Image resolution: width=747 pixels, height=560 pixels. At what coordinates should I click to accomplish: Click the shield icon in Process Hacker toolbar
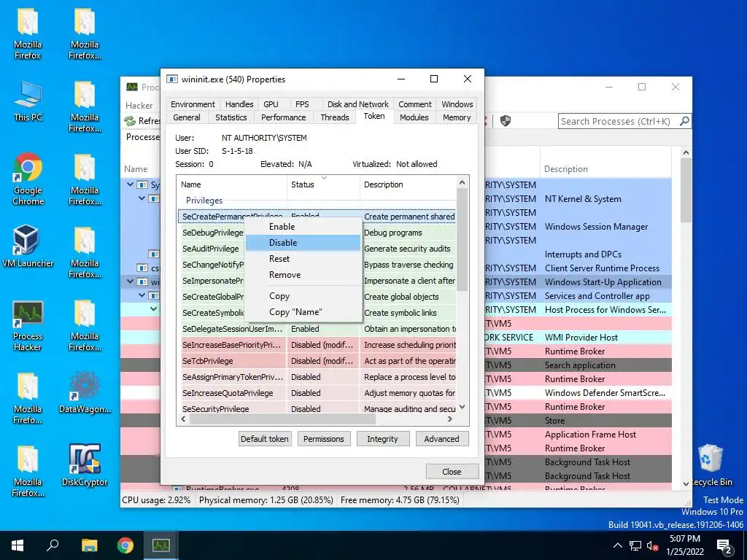tap(506, 121)
